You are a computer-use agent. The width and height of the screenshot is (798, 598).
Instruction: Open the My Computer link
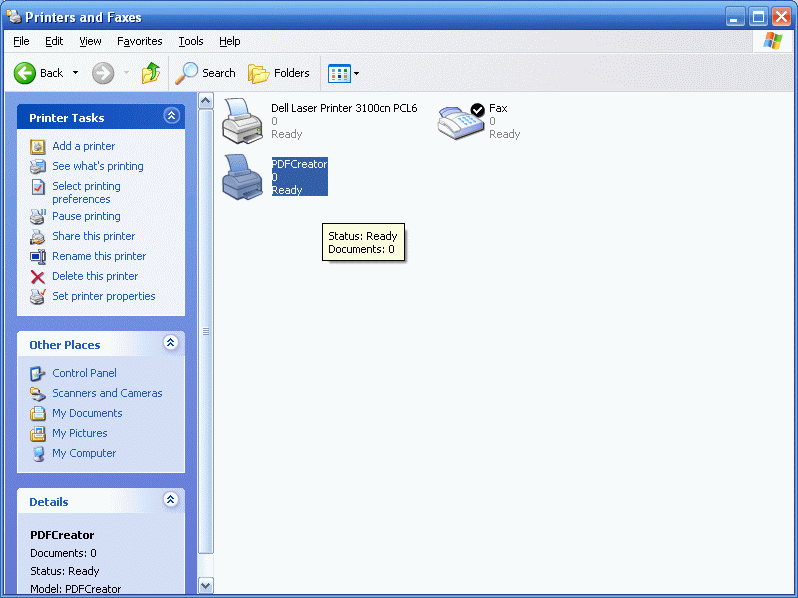tap(84, 453)
